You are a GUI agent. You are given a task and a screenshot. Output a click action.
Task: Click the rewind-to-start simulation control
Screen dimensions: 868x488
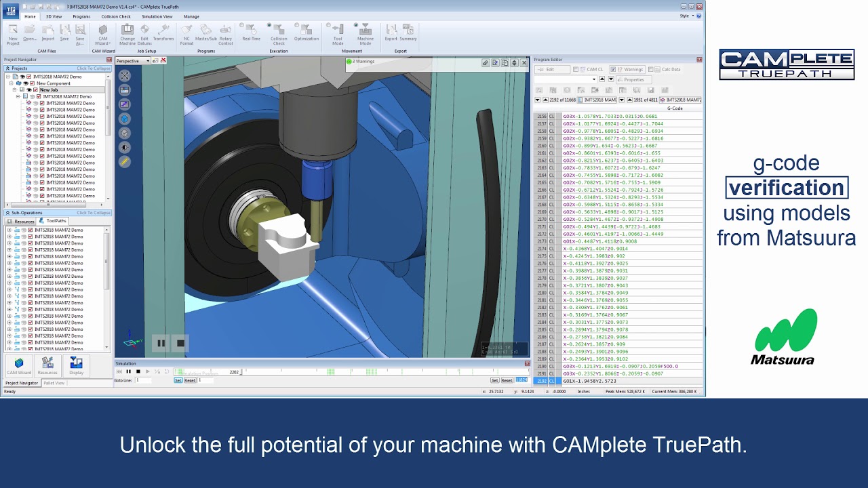point(119,371)
